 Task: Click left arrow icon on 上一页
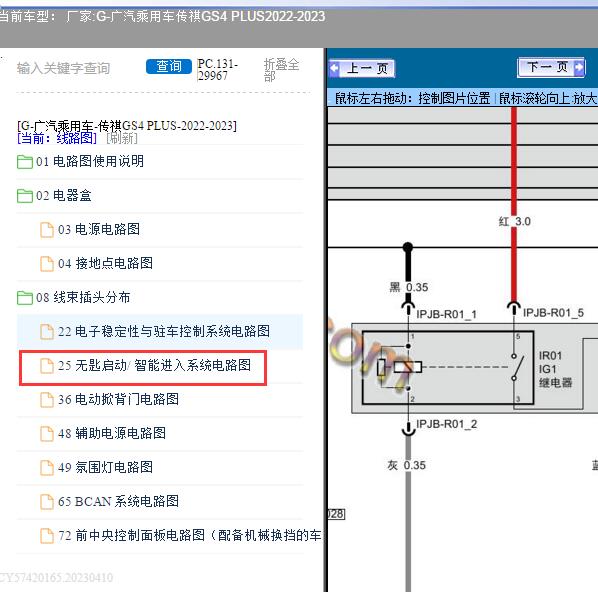point(334,69)
